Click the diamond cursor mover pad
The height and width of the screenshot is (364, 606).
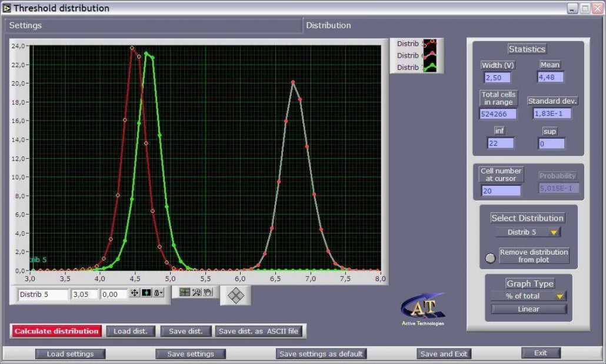[235, 295]
